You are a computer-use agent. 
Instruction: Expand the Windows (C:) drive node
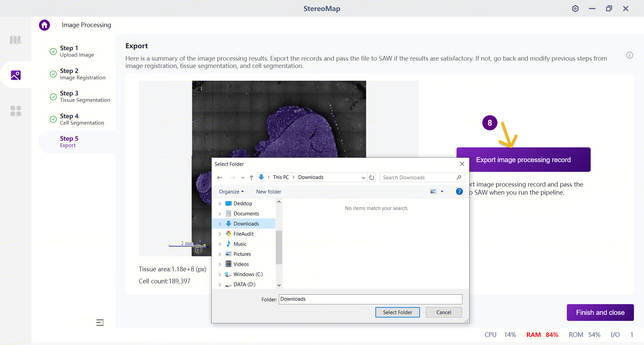tap(220, 274)
